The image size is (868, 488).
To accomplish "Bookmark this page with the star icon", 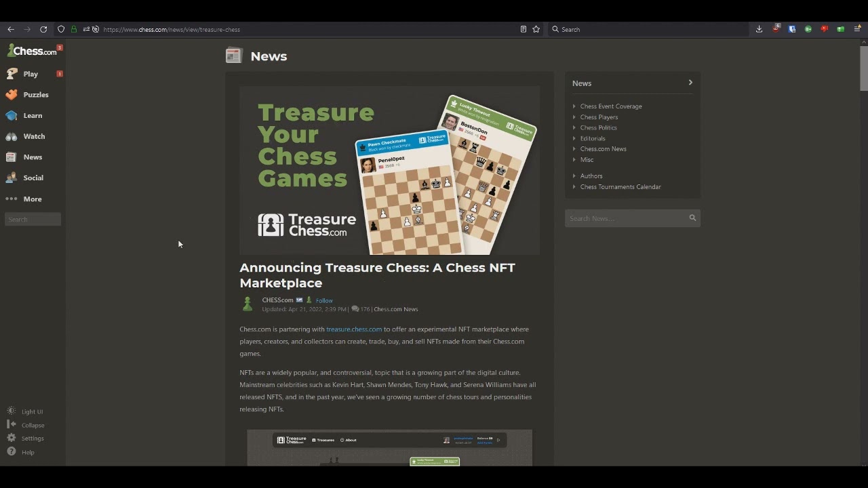I will click(536, 29).
